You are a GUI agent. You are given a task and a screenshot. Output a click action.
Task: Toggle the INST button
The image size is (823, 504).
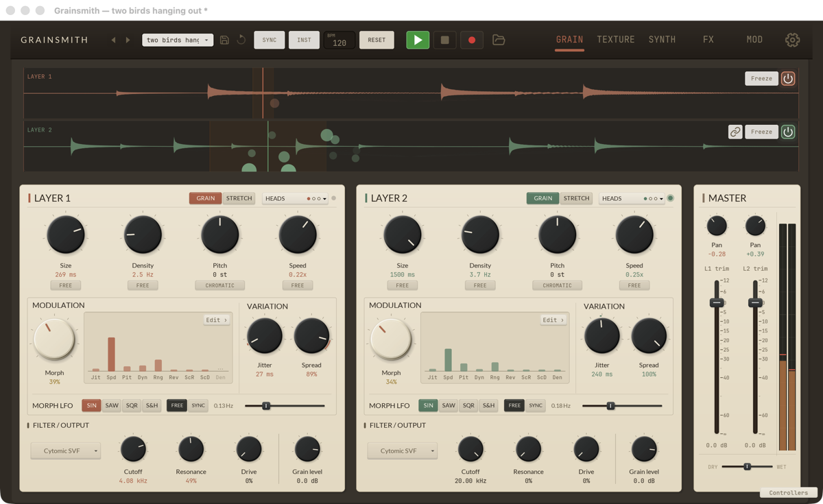click(x=304, y=40)
